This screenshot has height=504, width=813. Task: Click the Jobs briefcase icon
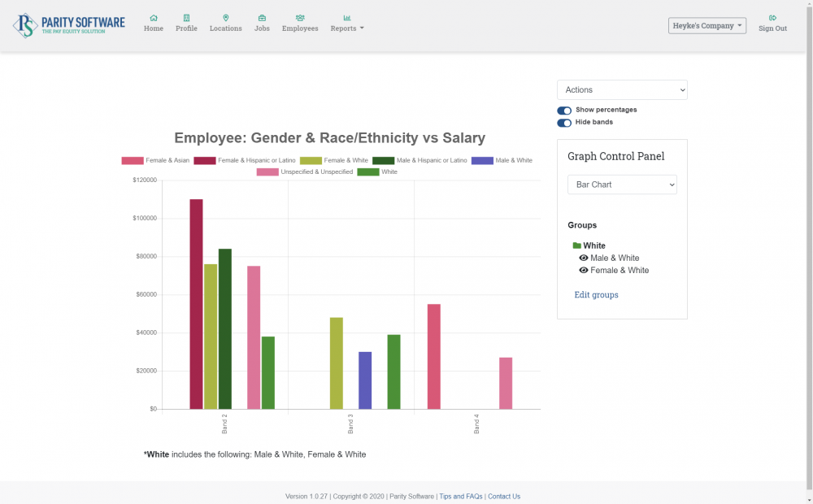tap(262, 18)
